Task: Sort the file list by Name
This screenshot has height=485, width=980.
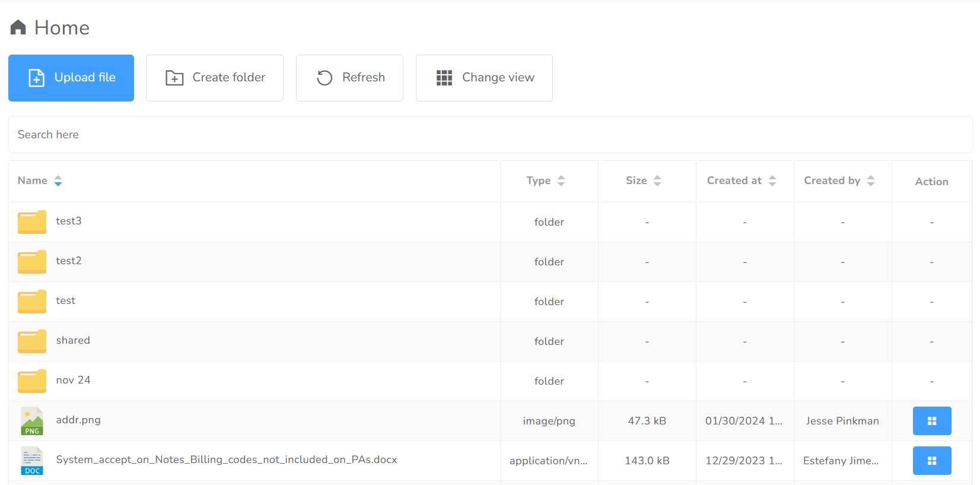Action: (x=58, y=181)
